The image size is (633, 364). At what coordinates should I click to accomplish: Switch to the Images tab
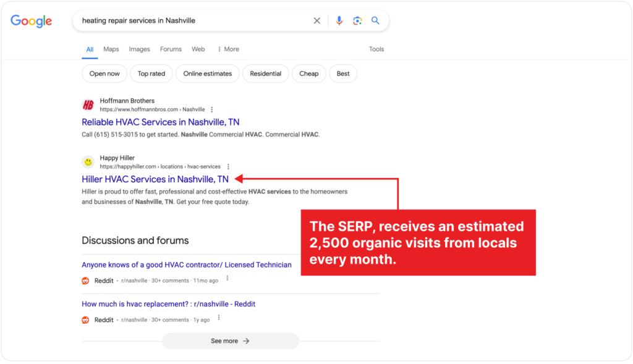(139, 49)
